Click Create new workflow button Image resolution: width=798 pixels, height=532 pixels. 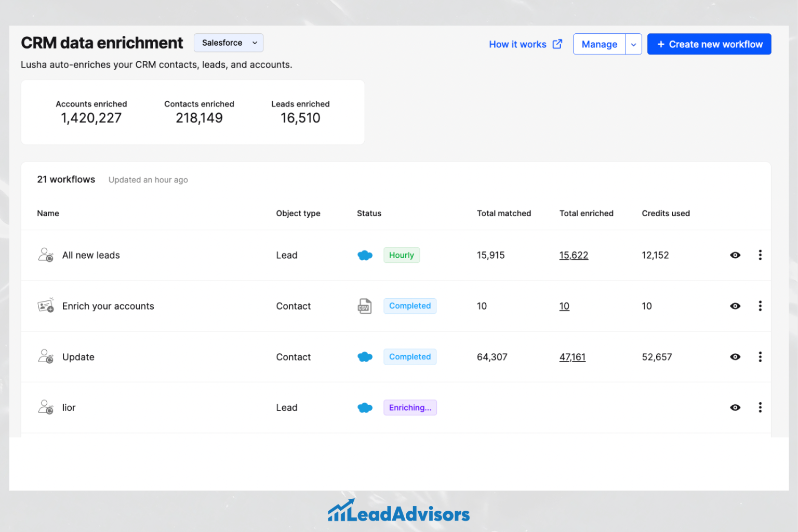click(709, 45)
